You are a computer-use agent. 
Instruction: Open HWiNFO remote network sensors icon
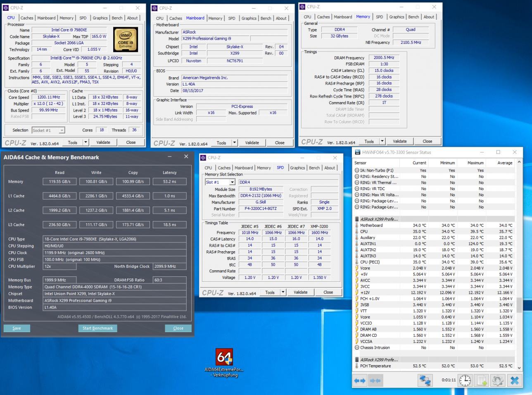pyautogui.click(x=425, y=380)
